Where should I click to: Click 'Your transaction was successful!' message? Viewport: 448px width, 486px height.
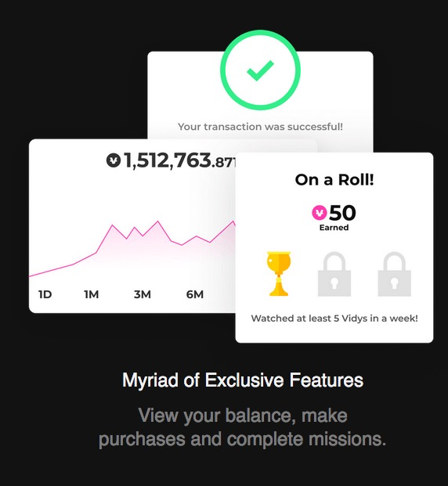coord(260,127)
